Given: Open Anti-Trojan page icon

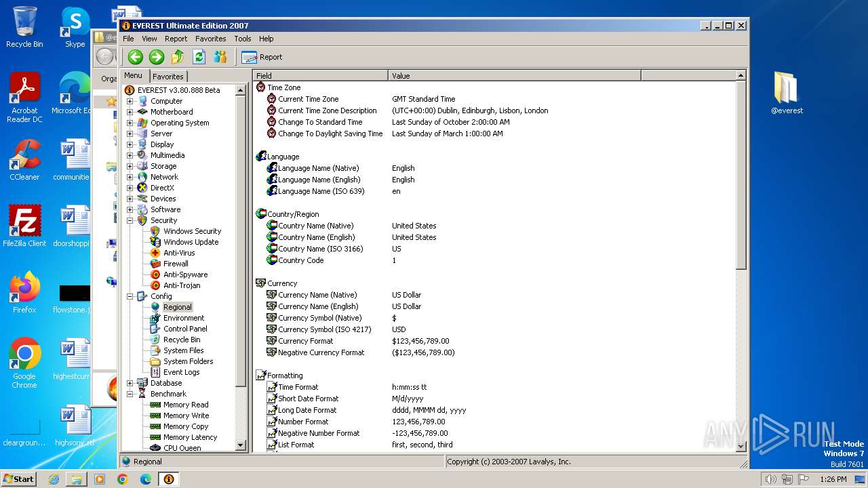Looking at the screenshot, I should click(x=155, y=285).
